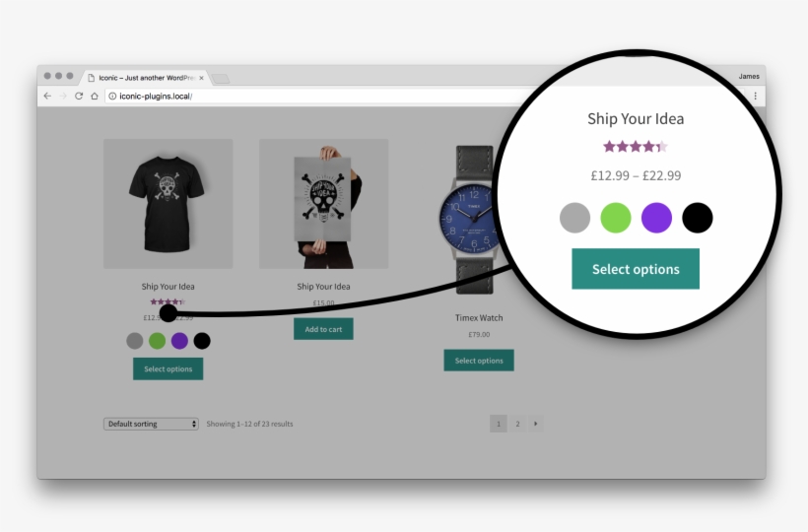This screenshot has height=532, width=808.
Task: Open the Default sorting dropdown
Action: click(x=151, y=424)
